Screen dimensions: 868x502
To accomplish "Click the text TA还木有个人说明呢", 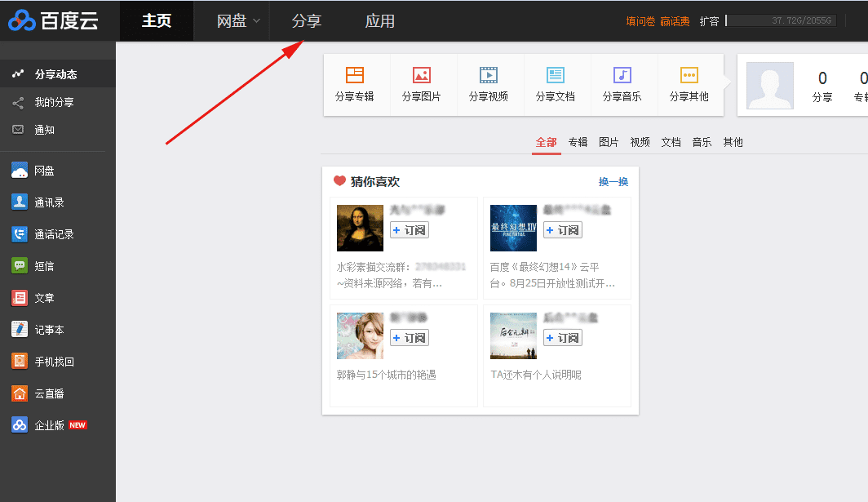I will [536, 375].
